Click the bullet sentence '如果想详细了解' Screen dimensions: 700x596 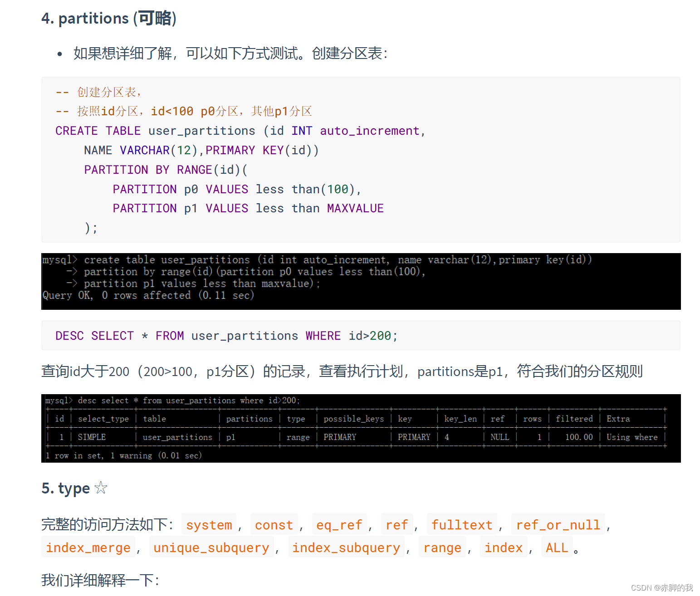(230, 54)
